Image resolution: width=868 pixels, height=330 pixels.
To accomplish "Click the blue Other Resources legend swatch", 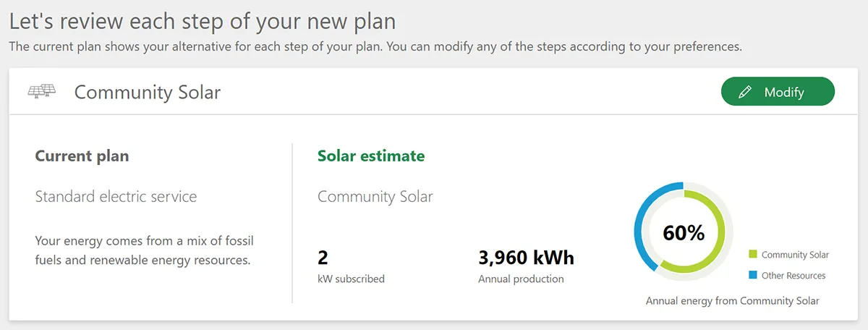I will pos(753,276).
